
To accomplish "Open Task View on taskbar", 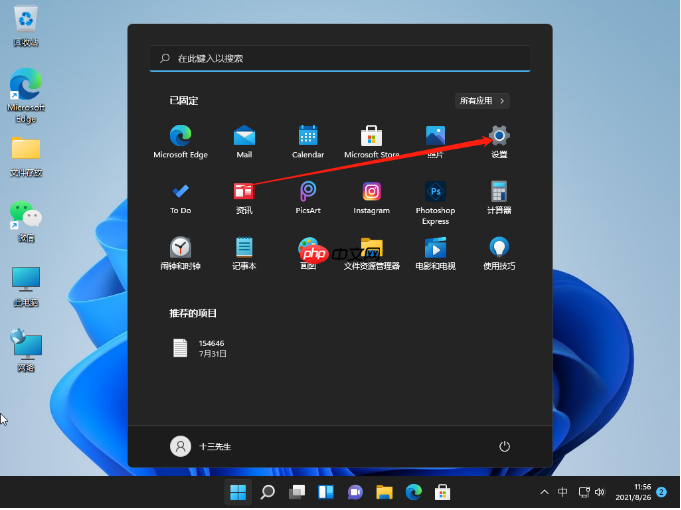I will coord(297,493).
